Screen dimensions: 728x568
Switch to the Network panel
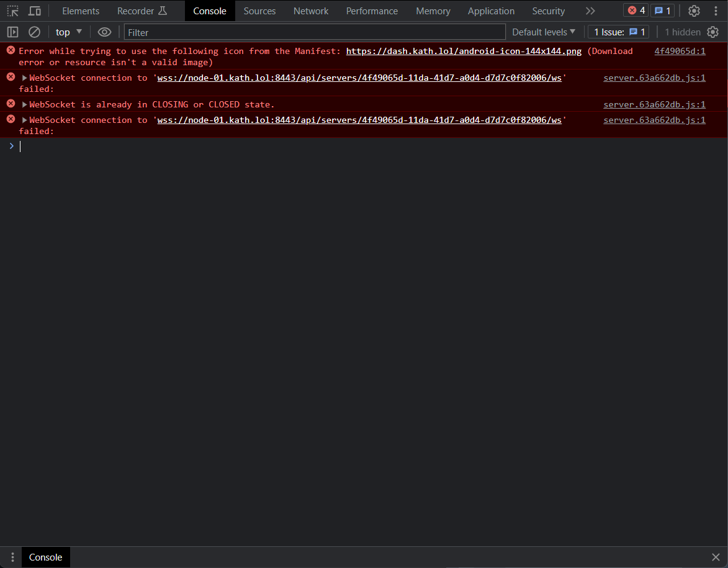310,11
